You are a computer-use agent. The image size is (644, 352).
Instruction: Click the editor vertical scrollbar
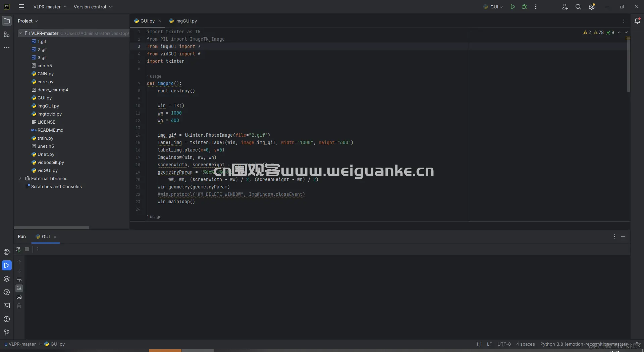pos(628,64)
